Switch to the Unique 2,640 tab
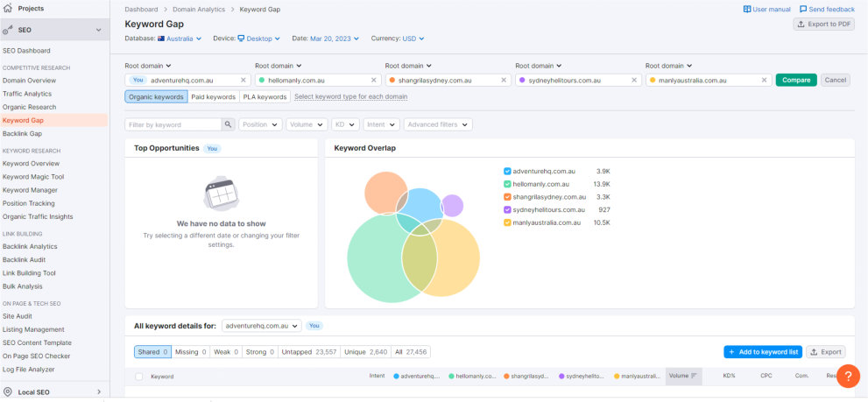868x402 pixels. pyautogui.click(x=364, y=352)
